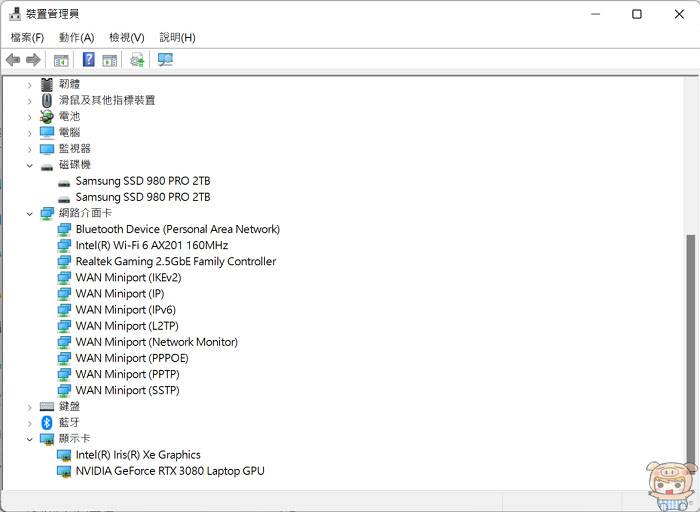Open the 檔案(F) menu
700x512 pixels.
(x=27, y=37)
